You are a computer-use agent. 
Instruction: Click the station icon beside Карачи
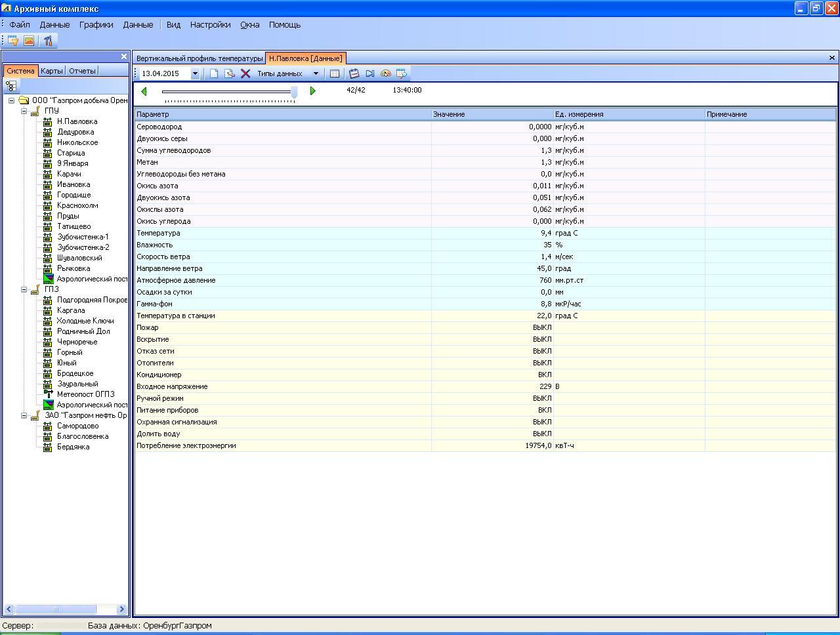48,174
